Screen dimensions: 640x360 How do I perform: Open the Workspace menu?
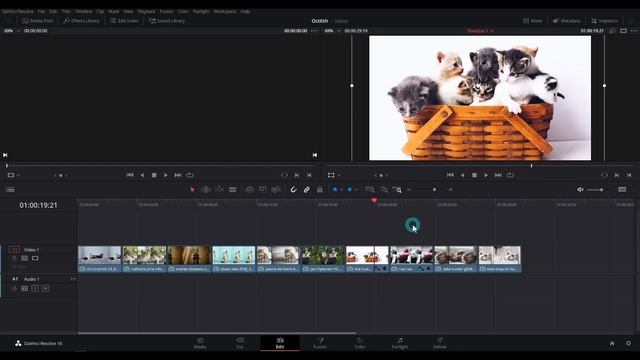point(225,11)
